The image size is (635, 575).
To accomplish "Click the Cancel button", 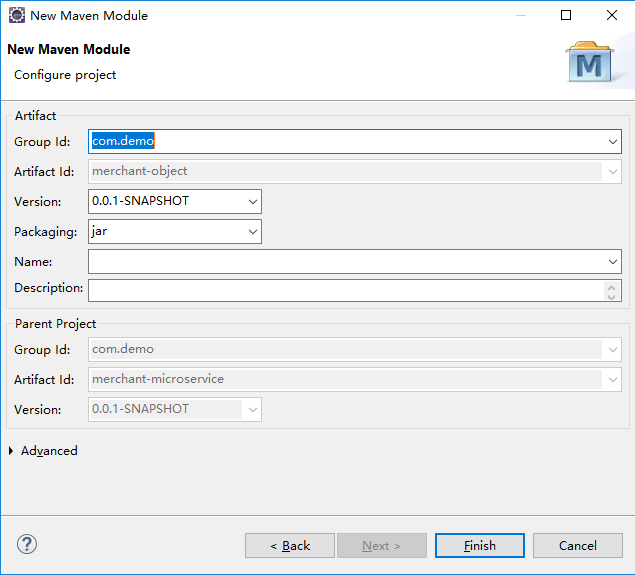I will point(577,545).
